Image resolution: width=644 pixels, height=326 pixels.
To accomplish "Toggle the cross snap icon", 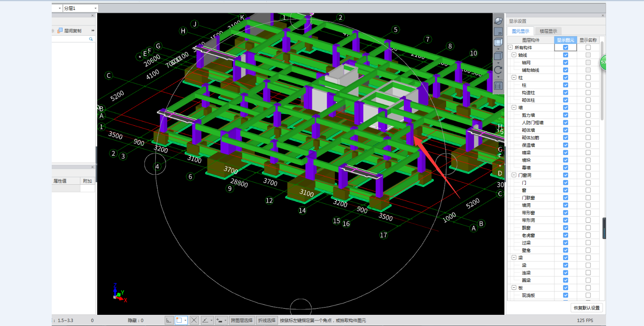I will point(194,320).
